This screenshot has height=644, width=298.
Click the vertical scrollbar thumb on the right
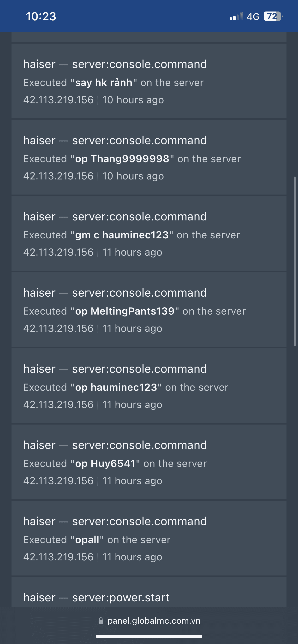click(295, 261)
